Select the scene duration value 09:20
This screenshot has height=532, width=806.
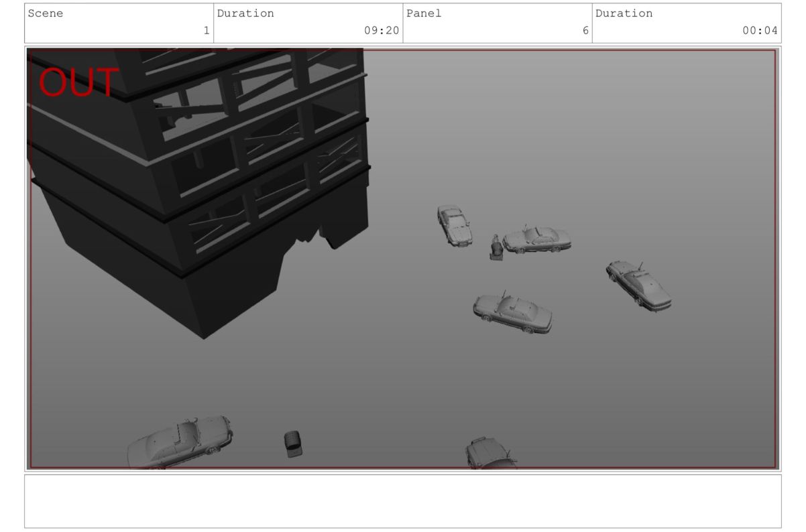[x=382, y=31]
